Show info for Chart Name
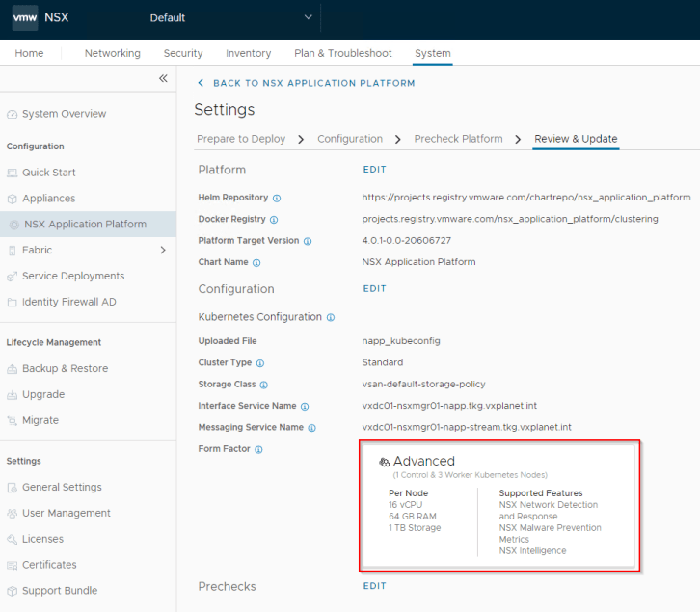The width and height of the screenshot is (700, 612). click(x=256, y=262)
